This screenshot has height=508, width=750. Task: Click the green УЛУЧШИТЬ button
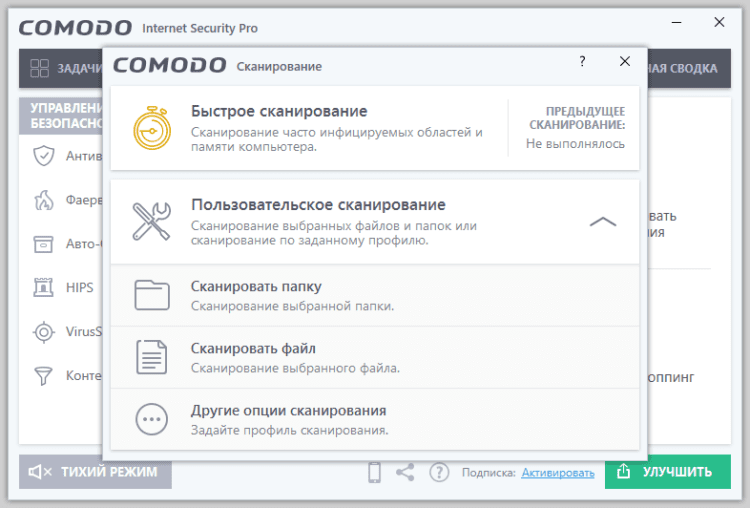668,472
